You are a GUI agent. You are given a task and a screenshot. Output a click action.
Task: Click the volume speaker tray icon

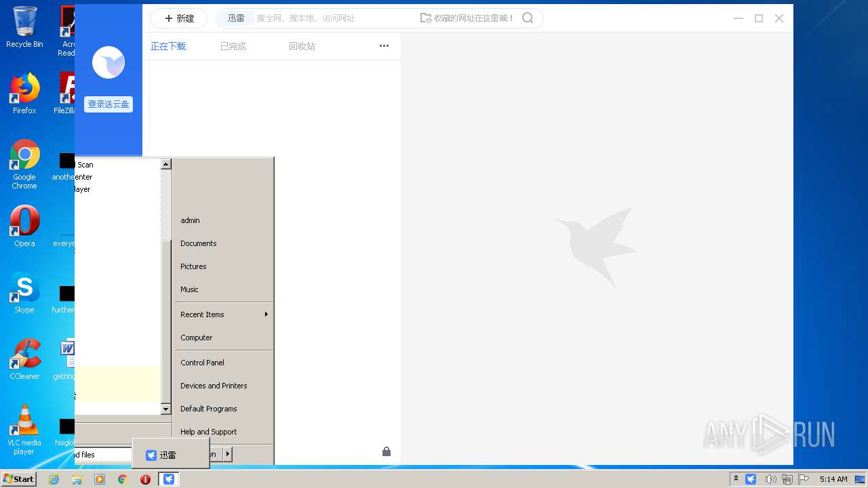(x=771, y=479)
